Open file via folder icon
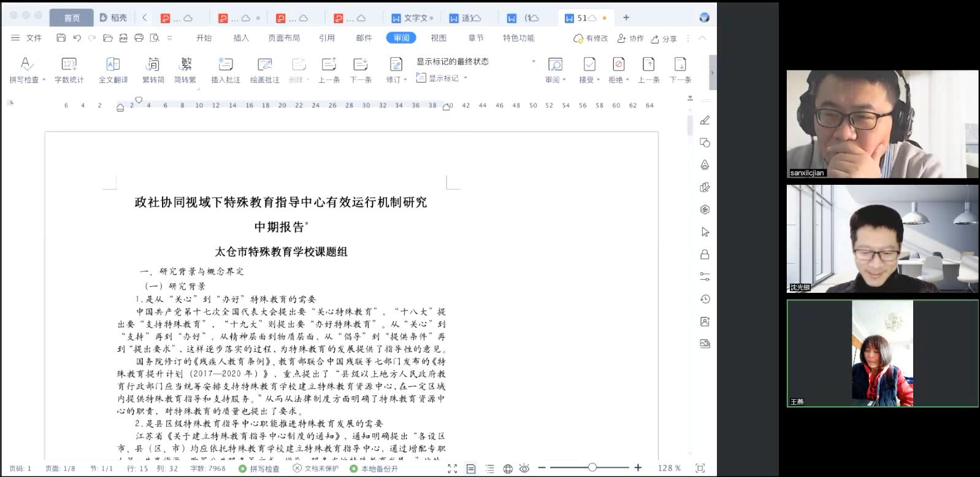Image resolution: width=980 pixels, height=477 pixels. pyautogui.click(x=108, y=38)
